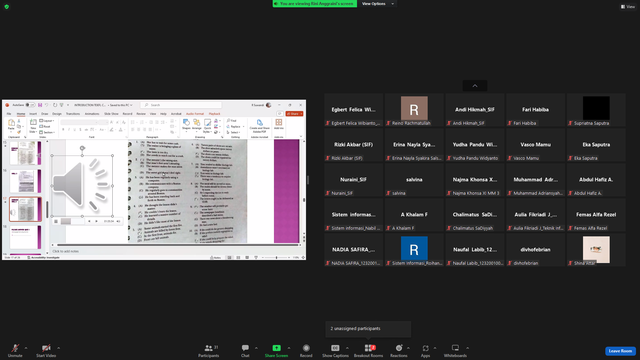Open the Audio Format tab
Screen dimensions: 640x360
(195, 114)
